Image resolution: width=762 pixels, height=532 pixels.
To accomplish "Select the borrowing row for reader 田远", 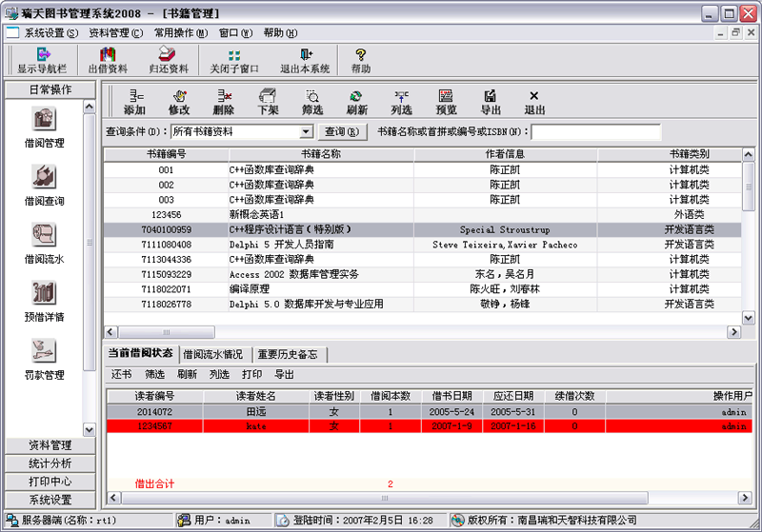I will point(430,412).
